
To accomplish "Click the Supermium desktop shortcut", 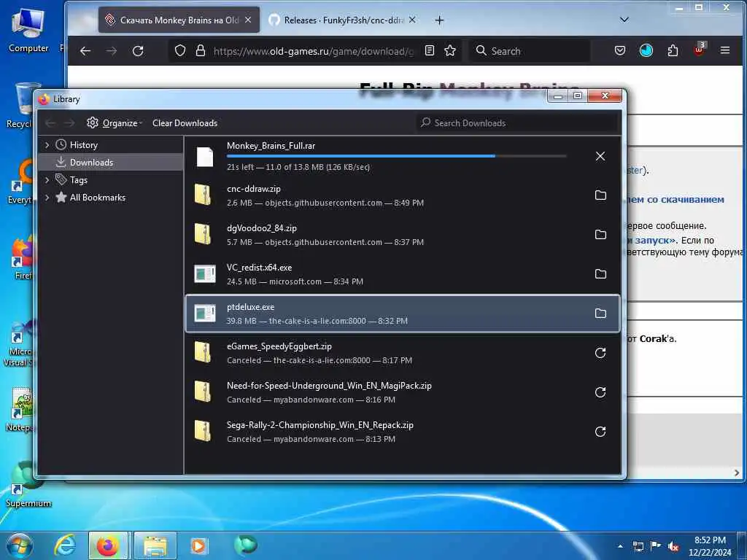I will [x=28, y=485].
